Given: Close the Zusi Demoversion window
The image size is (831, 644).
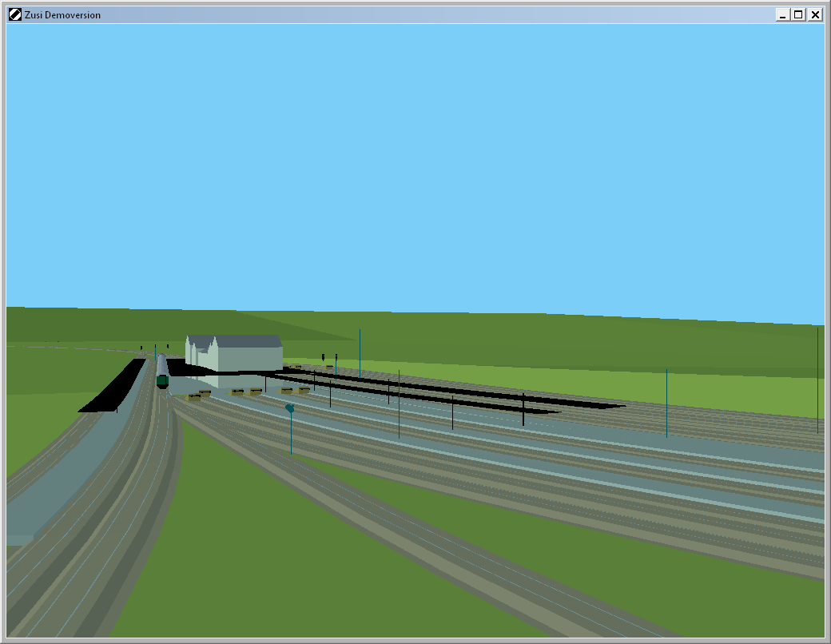Looking at the screenshot, I should pyautogui.click(x=815, y=15).
